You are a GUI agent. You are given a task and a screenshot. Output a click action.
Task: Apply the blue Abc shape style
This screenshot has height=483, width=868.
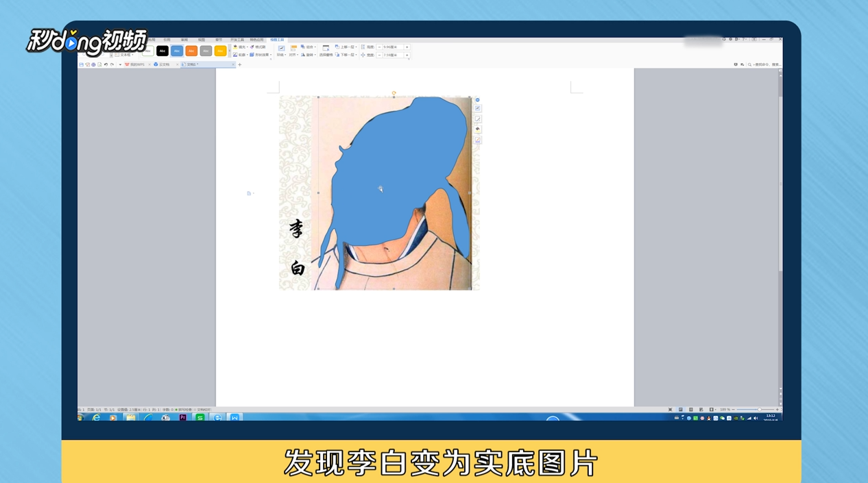177,51
